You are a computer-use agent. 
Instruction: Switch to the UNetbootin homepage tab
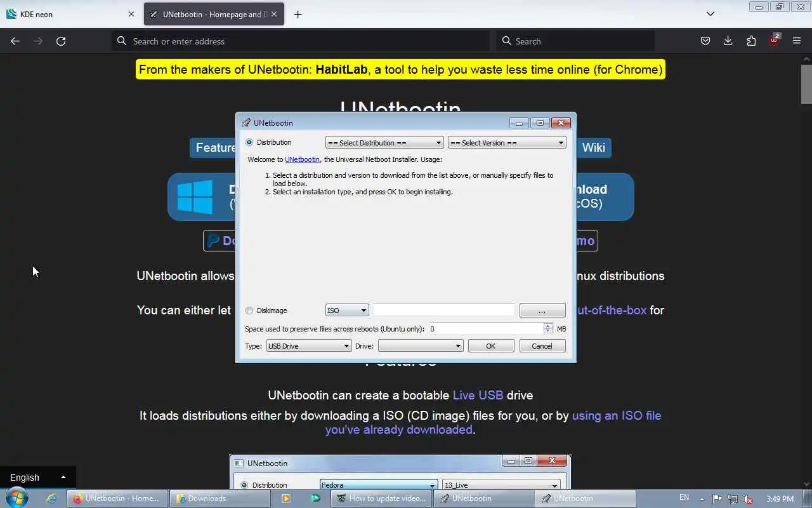click(x=214, y=14)
